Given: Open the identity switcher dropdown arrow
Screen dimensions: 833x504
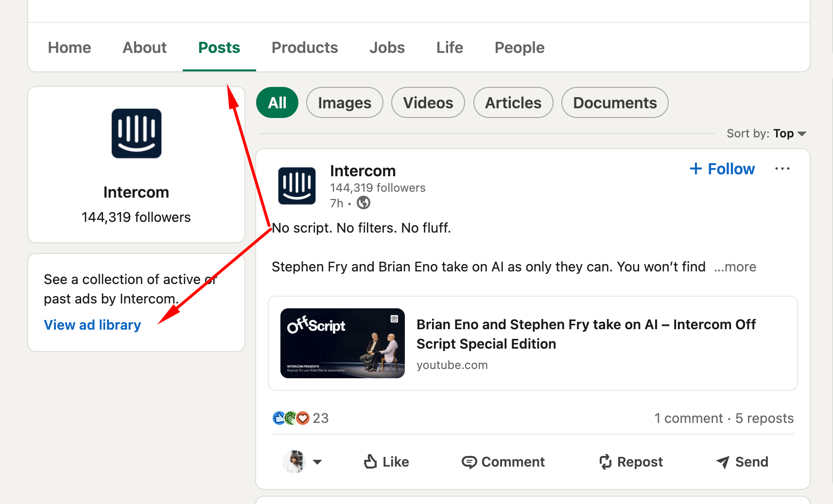Looking at the screenshot, I should tap(317, 462).
